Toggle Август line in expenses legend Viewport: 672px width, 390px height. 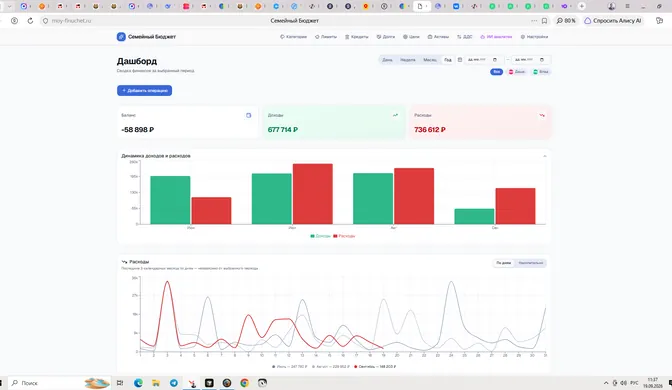pyautogui.click(x=330, y=367)
